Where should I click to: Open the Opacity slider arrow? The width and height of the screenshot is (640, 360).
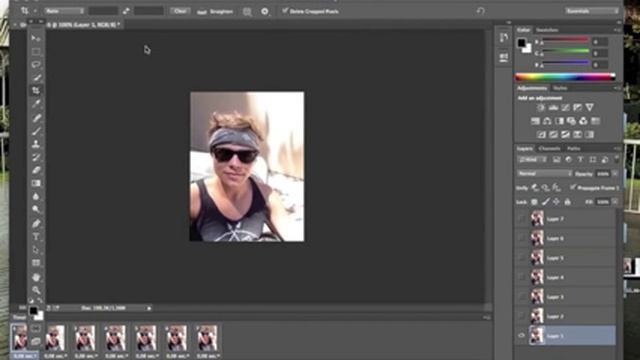click(615, 174)
